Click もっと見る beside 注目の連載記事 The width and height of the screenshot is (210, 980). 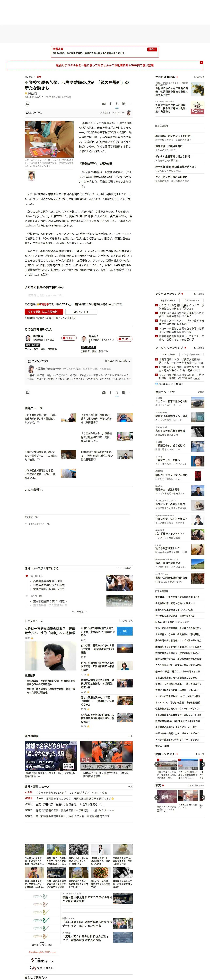pyautogui.click(x=199, y=77)
